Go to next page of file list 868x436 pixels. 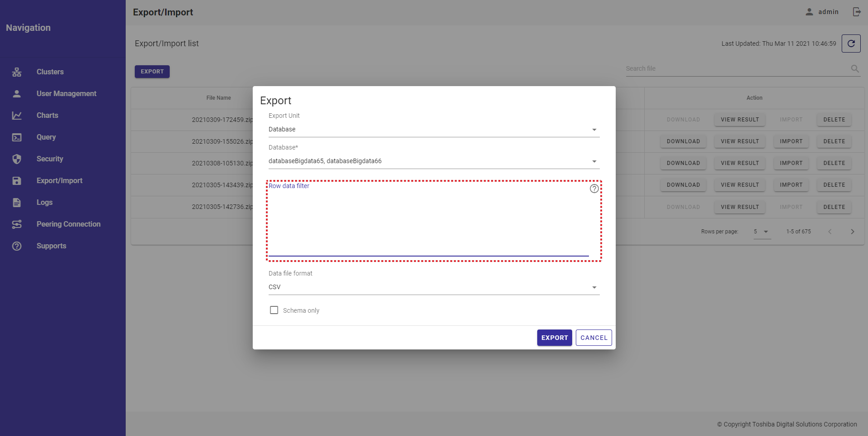tap(853, 232)
